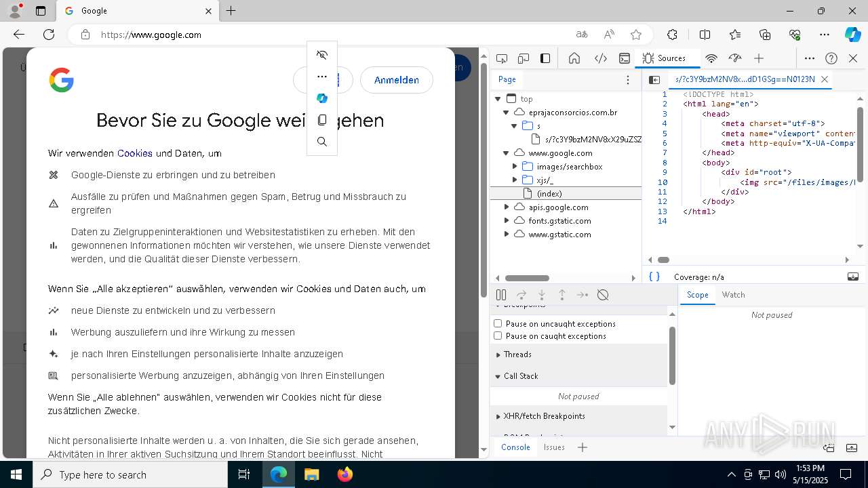Open the Page navigator three-dot menu
Viewport: 868px width, 488px height.
coord(628,79)
